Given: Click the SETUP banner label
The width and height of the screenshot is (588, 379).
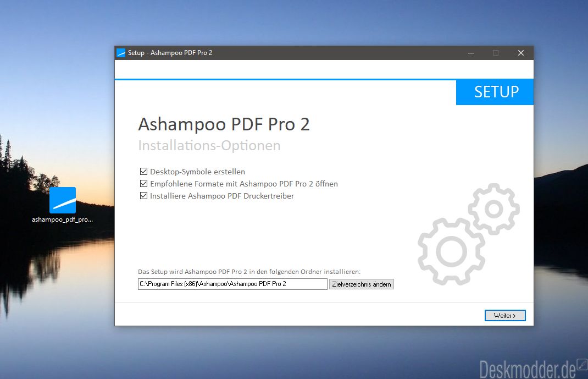Looking at the screenshot, I should 496,92.
